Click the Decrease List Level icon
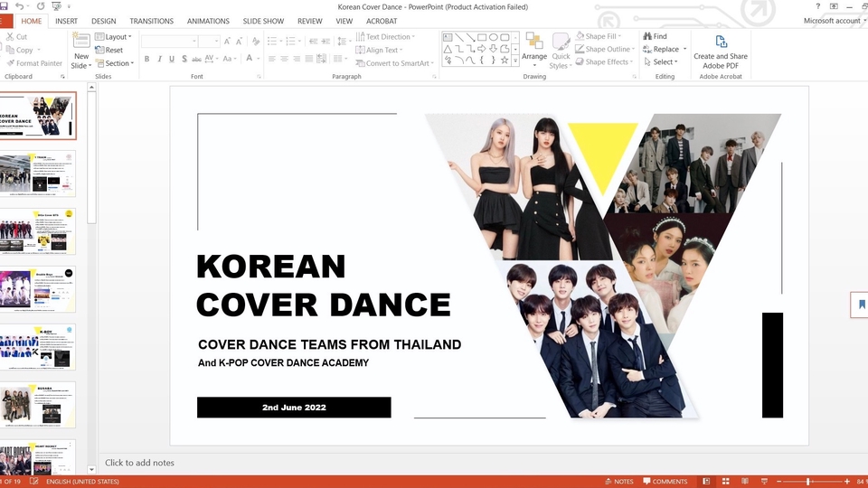The width and height of the screenshot is (868, 488). click(314, 42)
